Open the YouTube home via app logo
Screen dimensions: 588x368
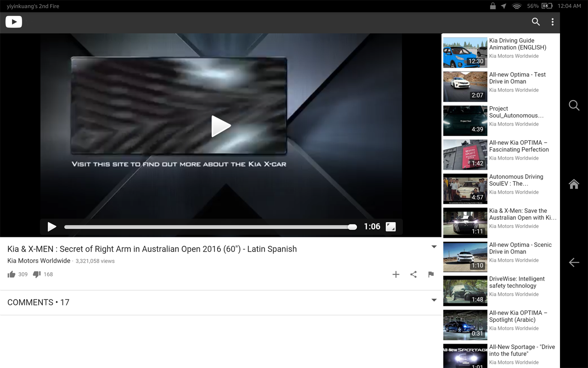point(13,22)
